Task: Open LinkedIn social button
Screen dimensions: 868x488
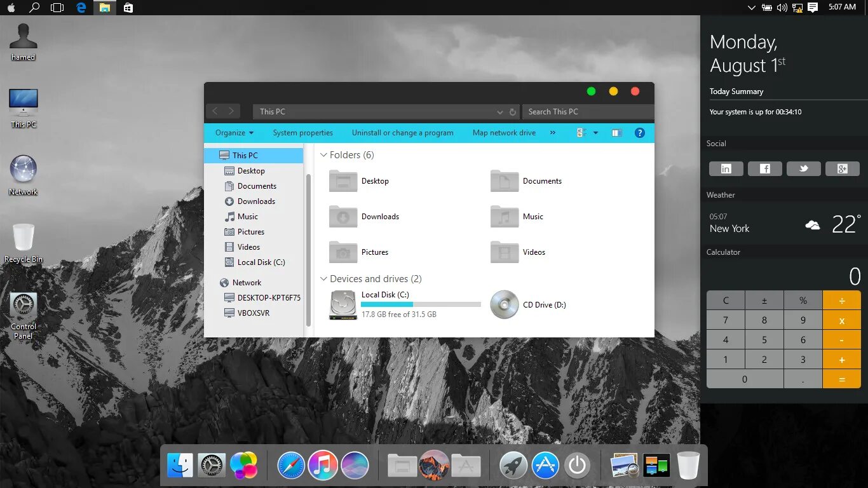Action: point(726,168)
